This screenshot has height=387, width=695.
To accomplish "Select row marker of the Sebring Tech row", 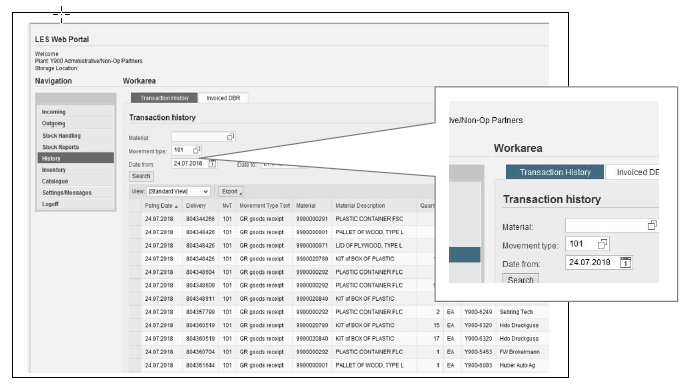I will [x=135, y=312].
